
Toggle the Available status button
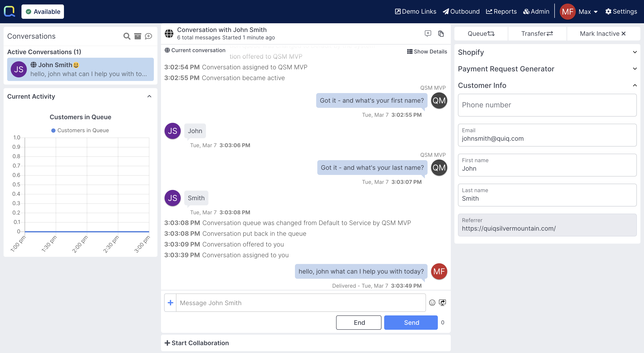click(x=43, y=11)
